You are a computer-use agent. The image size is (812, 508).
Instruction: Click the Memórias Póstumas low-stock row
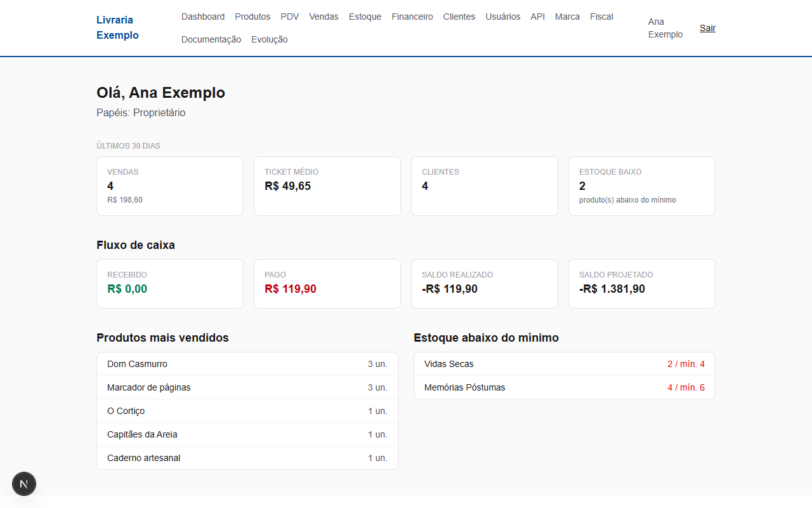point(565,387)
